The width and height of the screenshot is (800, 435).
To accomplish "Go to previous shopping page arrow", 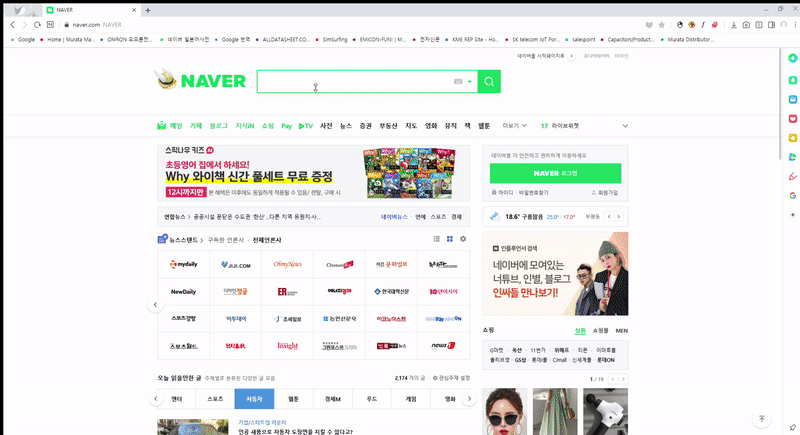I will (613, 379).
